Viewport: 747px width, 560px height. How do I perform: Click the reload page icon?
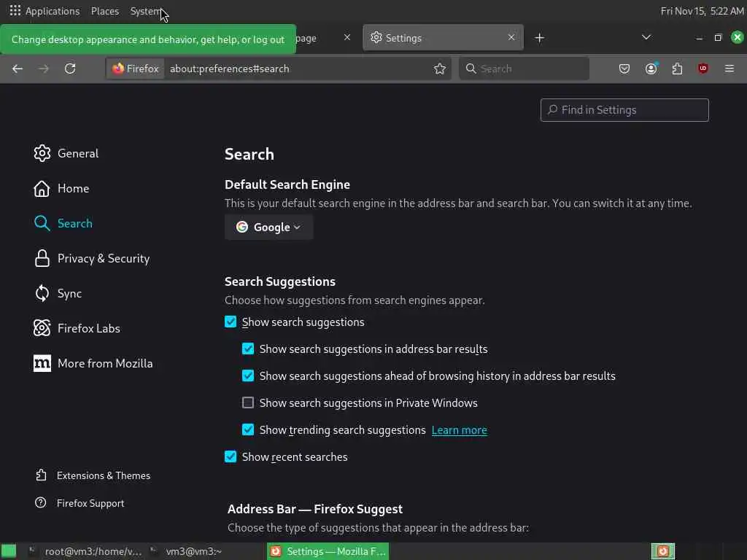70,69
